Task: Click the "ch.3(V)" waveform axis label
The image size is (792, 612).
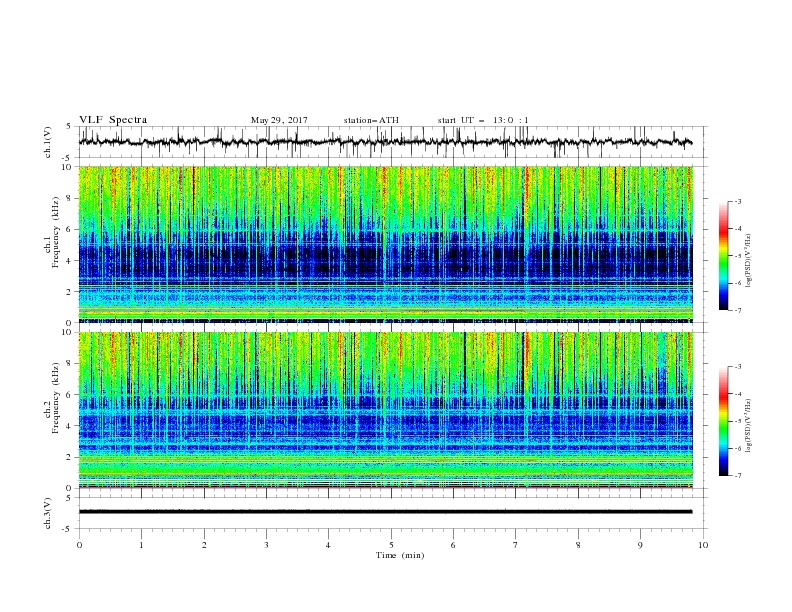Action: click(48, 513)
